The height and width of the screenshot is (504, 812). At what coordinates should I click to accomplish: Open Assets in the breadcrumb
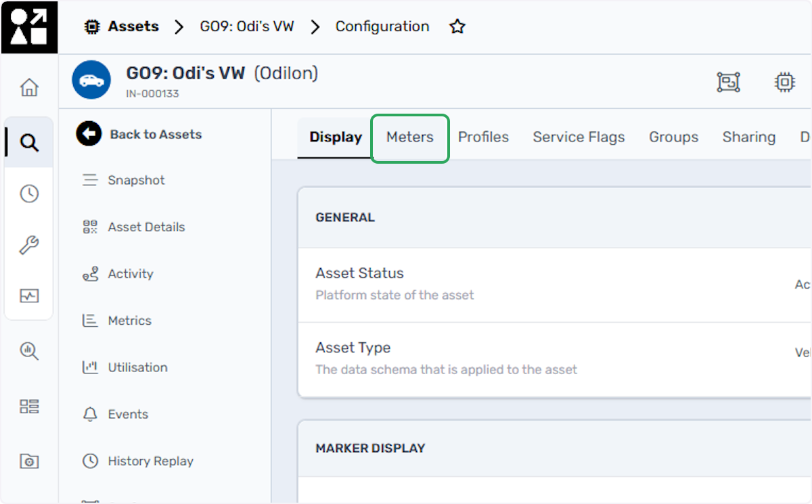[133, 26]
